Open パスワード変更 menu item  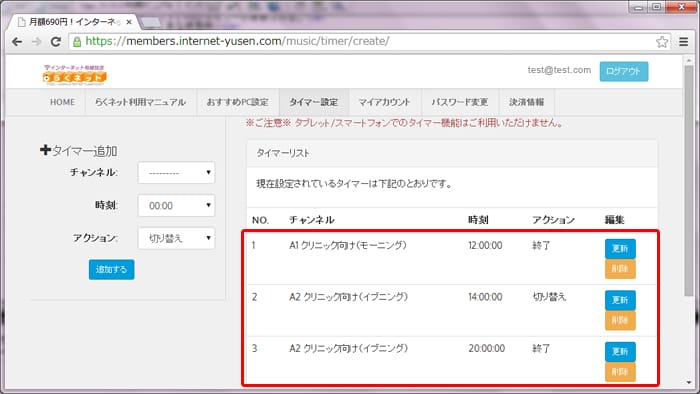459,102
